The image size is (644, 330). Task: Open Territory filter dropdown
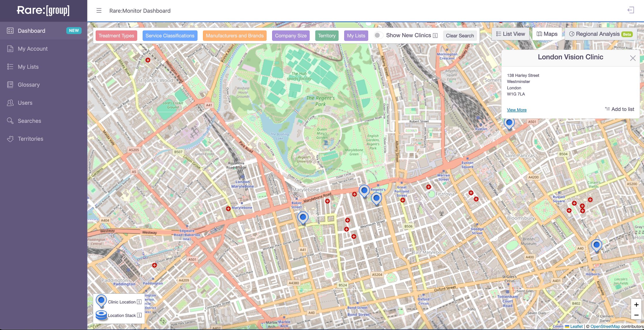327,36
